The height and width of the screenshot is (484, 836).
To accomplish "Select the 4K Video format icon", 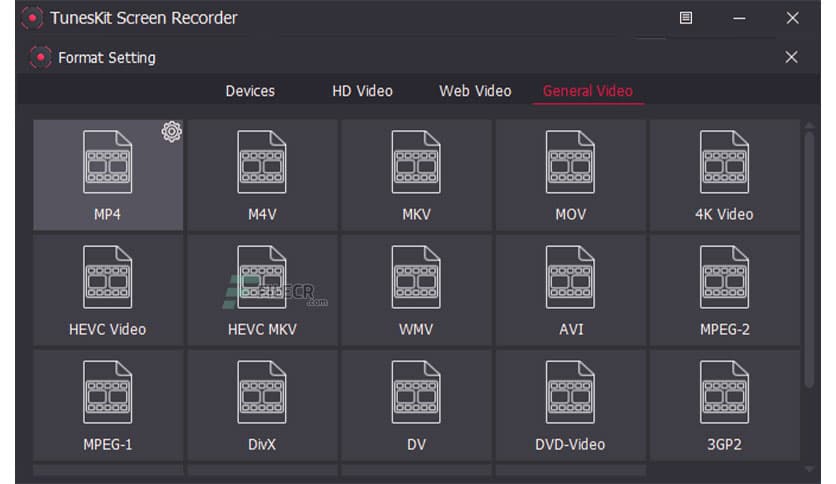I will [x=724, y=162].
